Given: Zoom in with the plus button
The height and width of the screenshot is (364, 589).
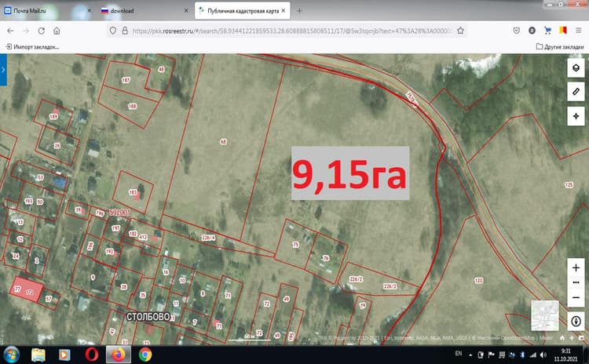Looking at the screenshot, I should pyautogui.click(x=576, y=268).
